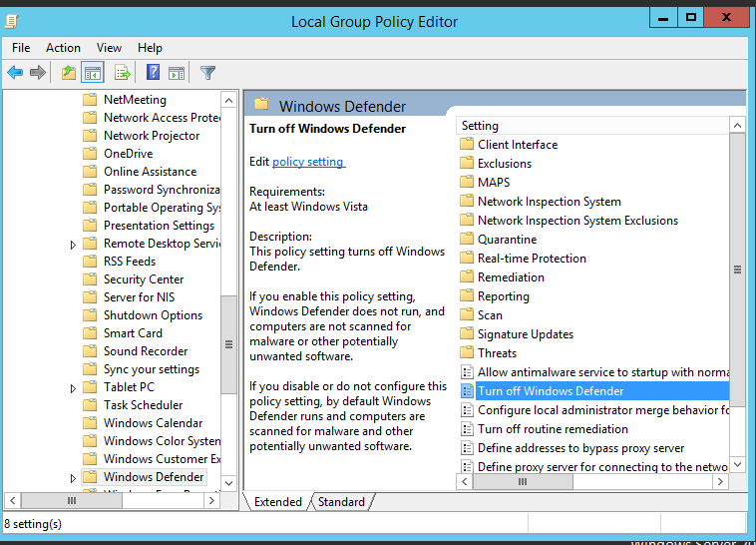Select Shutdown Options in the tree

click(153, 315)
